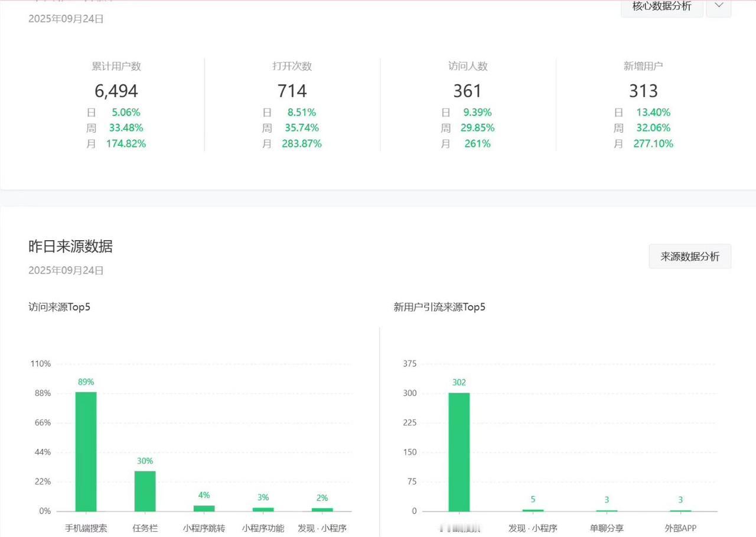
Task: Click the 新增用户 value 313
Action: click(643, 91)
